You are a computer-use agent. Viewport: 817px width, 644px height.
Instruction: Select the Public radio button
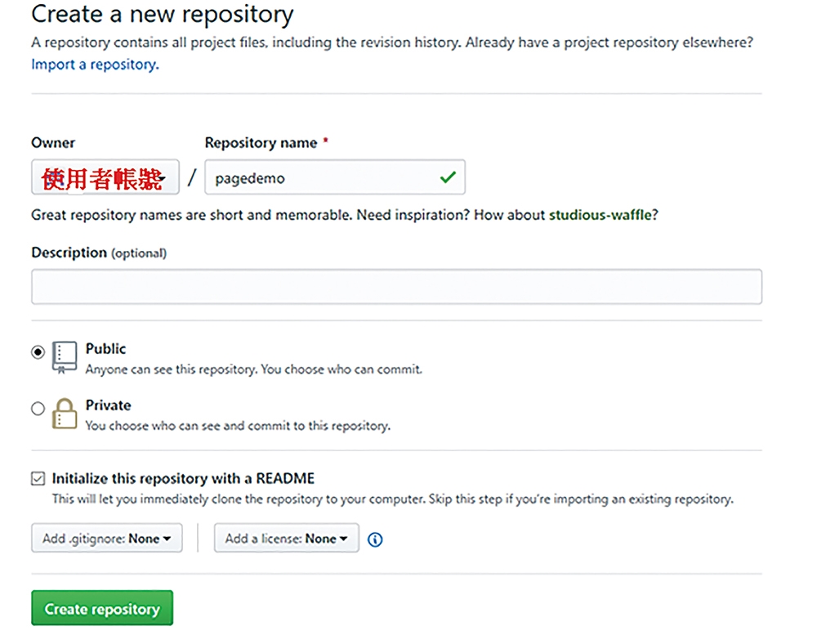[38, 352]
